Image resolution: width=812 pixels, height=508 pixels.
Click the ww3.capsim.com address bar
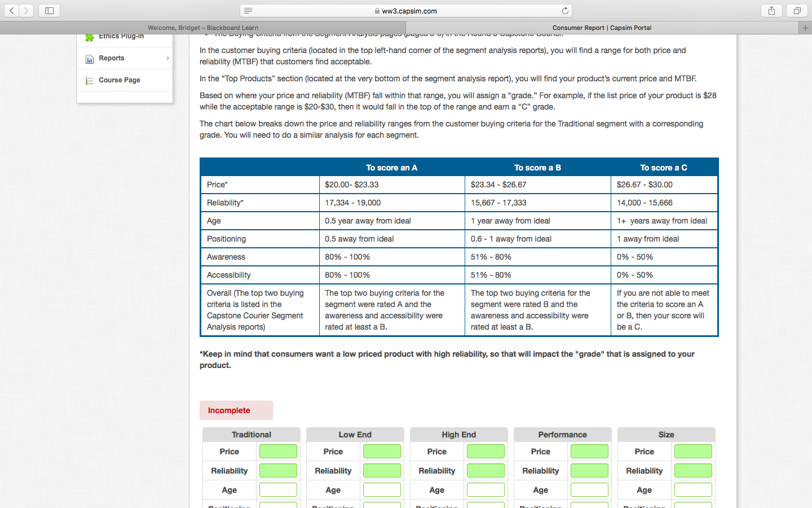coord(406,11)
